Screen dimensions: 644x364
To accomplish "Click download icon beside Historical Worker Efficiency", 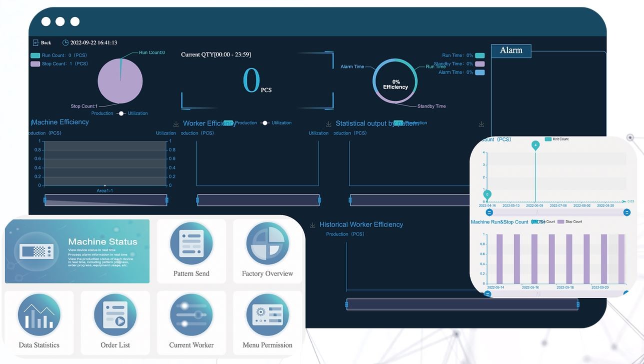I will coord(313,225).
